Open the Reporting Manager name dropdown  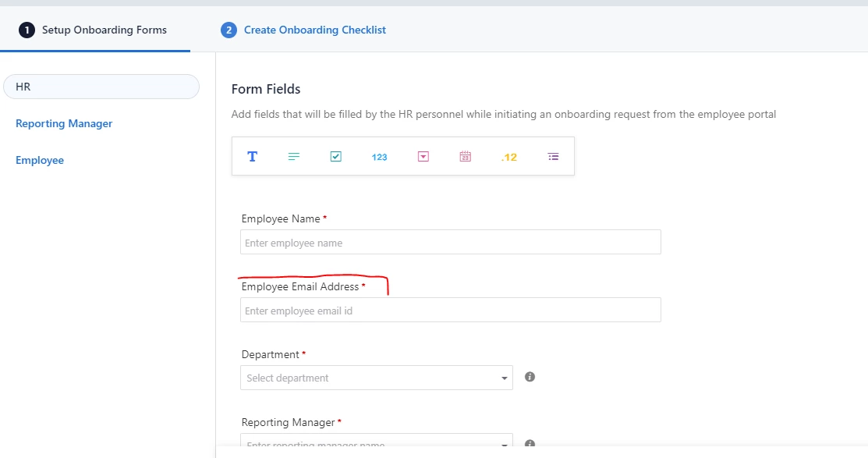click(x=377, y=440)
